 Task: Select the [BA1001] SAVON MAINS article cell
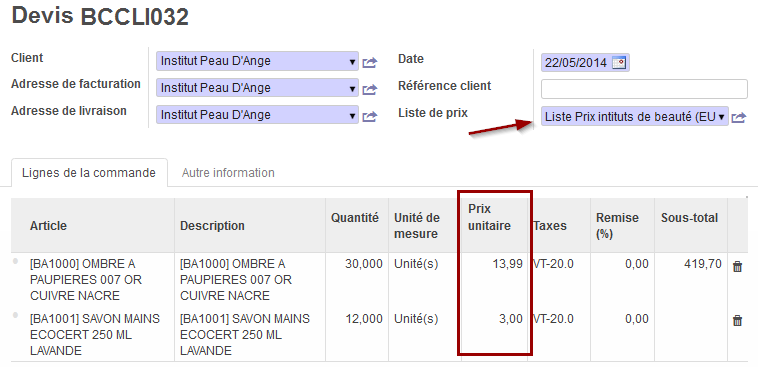tap(92, 335)
